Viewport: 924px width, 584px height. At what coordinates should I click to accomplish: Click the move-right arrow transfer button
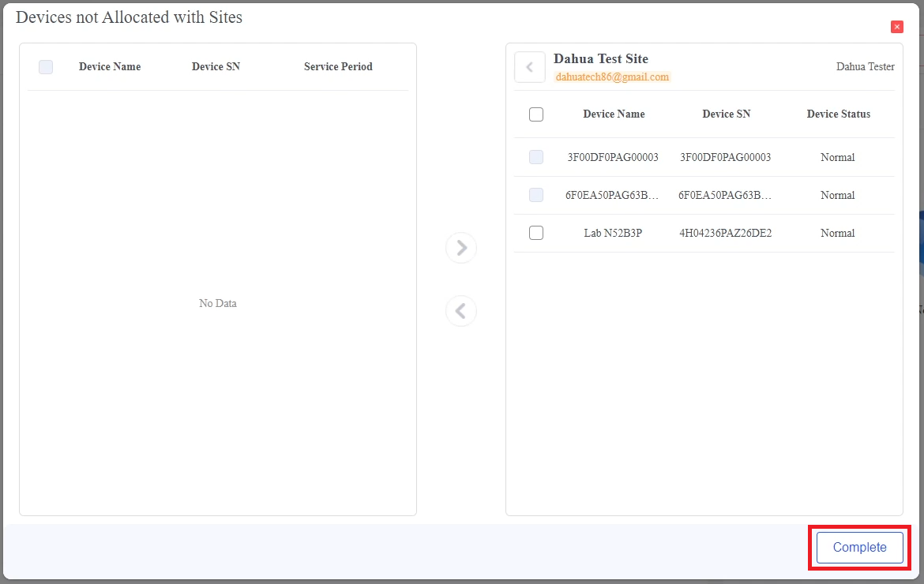tap(461, 248)
